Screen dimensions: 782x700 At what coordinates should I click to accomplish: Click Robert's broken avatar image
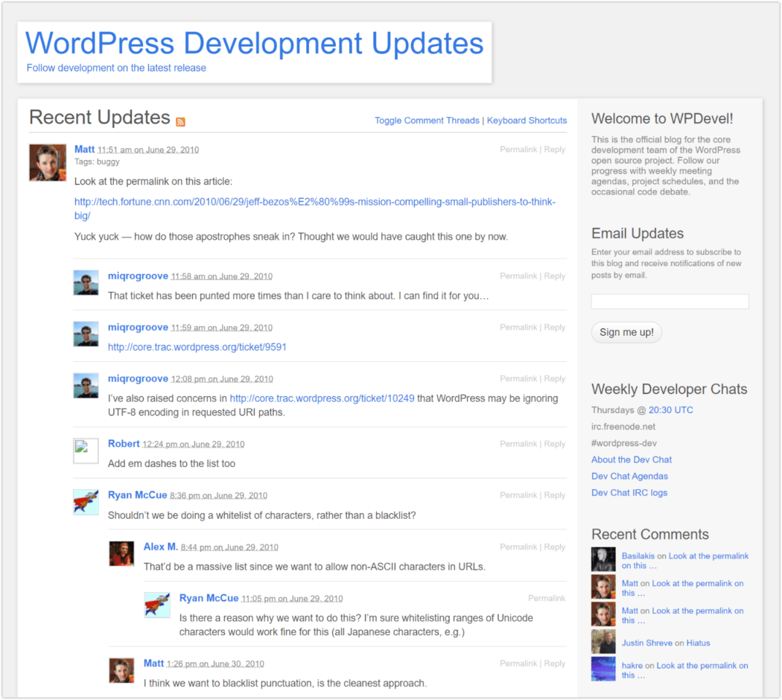pyautogui.click(x=86, y=451)
